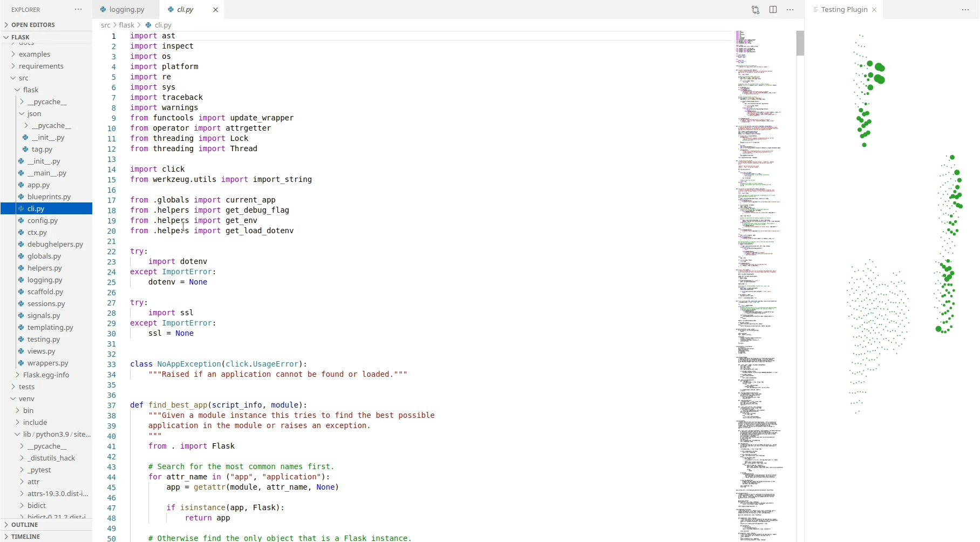Select the Testing Plugin tab
Image resolution: width=980 pixels, height=542 pixels.
pos(842,9)
